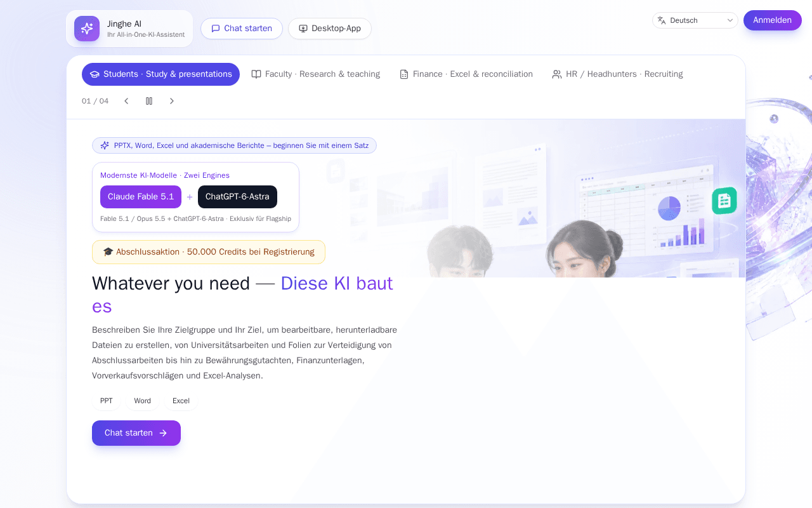This screenshot has width=812, height=508.
Task: Go to next slide chevron
Action: coord(172,101)
